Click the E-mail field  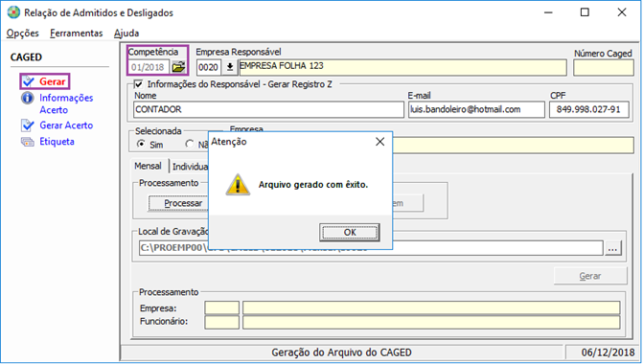click(x=476, y=109)
